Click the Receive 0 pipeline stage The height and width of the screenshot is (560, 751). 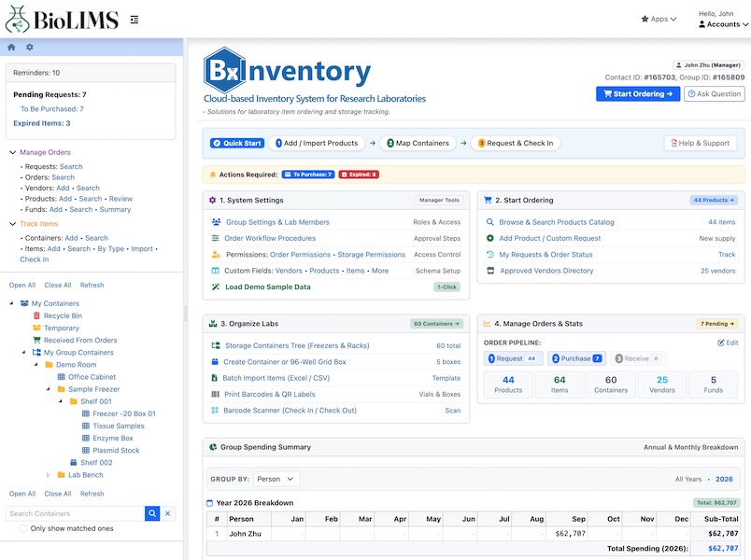(x=637, y=358)
